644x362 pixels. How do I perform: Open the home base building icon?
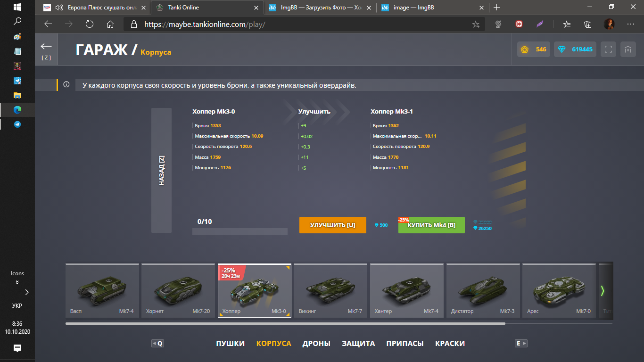628,49
